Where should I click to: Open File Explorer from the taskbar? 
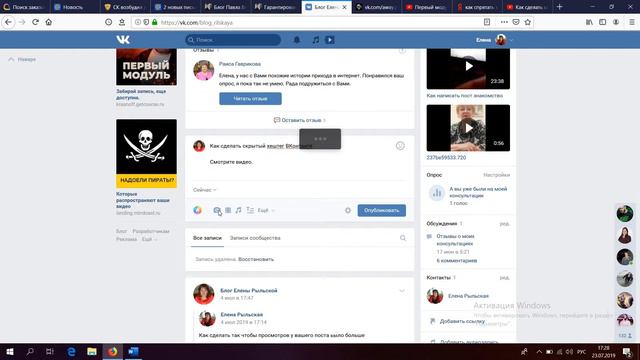[x=92, y=351]
